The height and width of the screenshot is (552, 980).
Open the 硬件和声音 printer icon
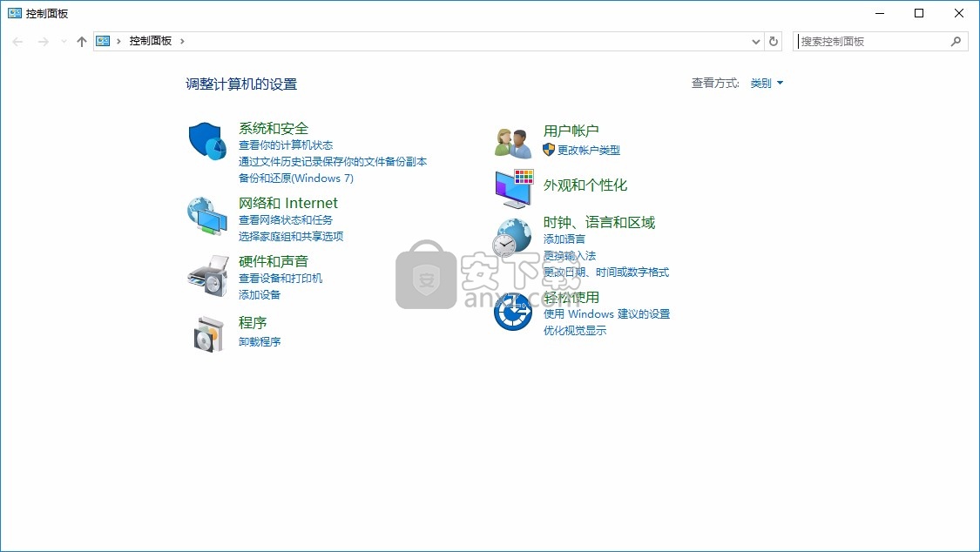[x=208, y=275]
